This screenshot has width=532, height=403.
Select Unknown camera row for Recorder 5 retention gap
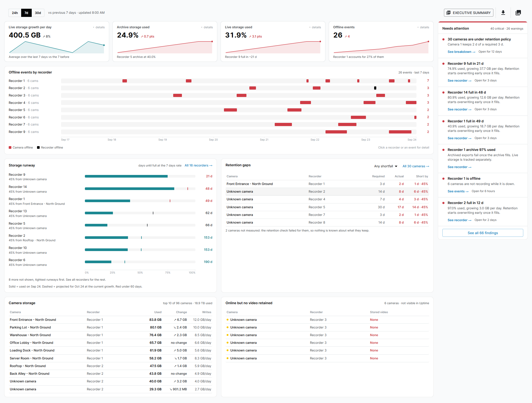(327, 207)
